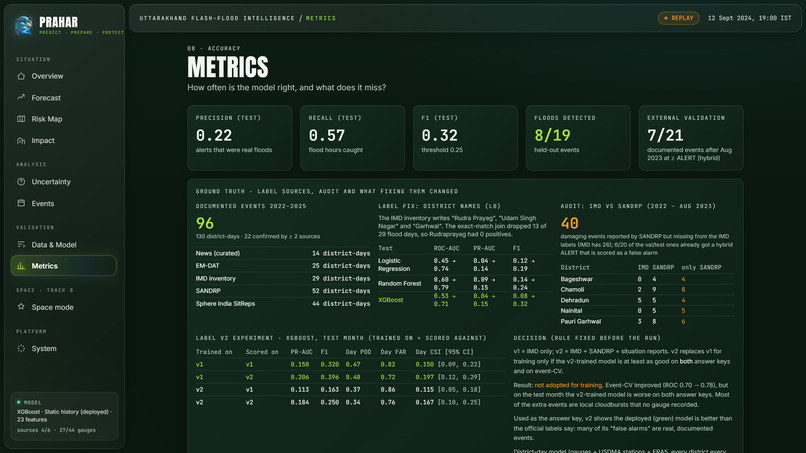Screen dimensions: 806x453
Task: Click Uttarakhand Flash-Flood Intelligence breadcrumb
Action: [217, 18]
